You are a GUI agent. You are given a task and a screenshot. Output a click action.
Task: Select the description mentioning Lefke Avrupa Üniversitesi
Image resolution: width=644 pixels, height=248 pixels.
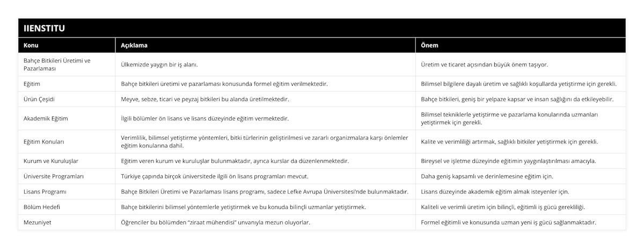point(265,191)
